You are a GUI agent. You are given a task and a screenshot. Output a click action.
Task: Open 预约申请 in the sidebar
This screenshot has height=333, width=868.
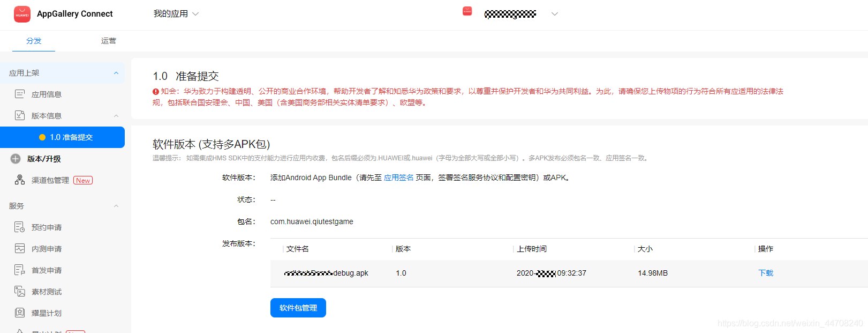pyautogui.click(x=47, y=227)
